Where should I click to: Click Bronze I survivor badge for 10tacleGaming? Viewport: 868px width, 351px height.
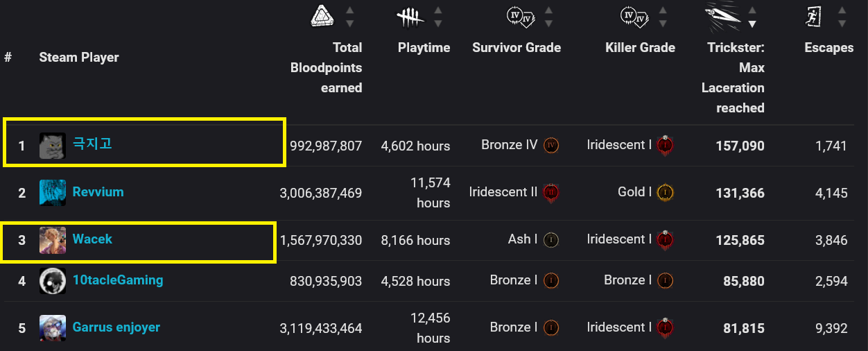click(551, 280)
